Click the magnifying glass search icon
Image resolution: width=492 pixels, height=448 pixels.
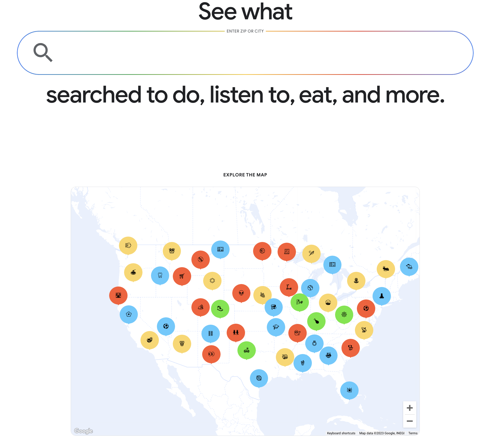43,53
